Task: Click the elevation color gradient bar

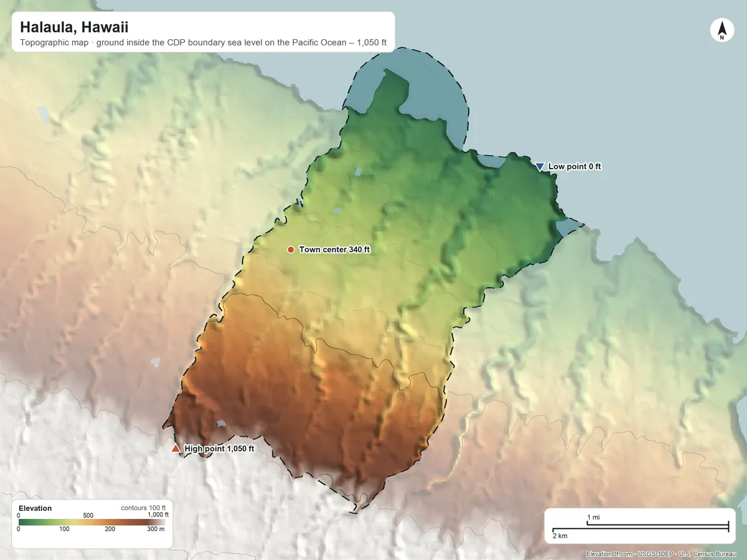Action: [92, 523]
